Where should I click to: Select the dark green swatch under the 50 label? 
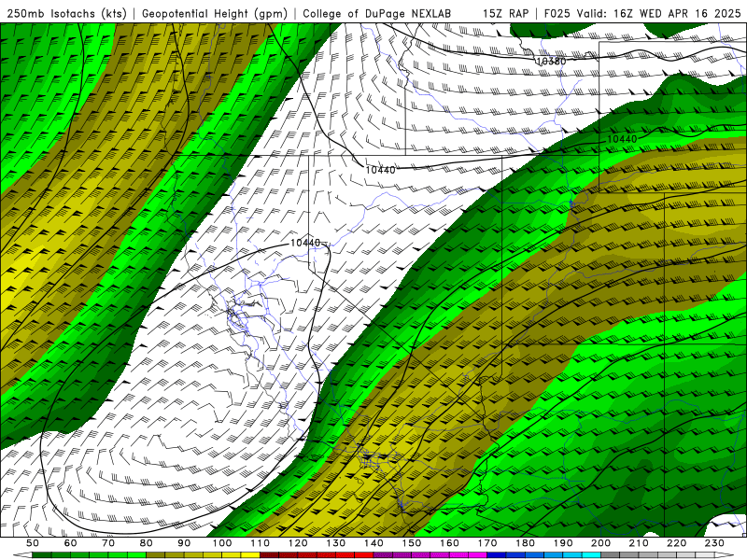coord(42,555)
